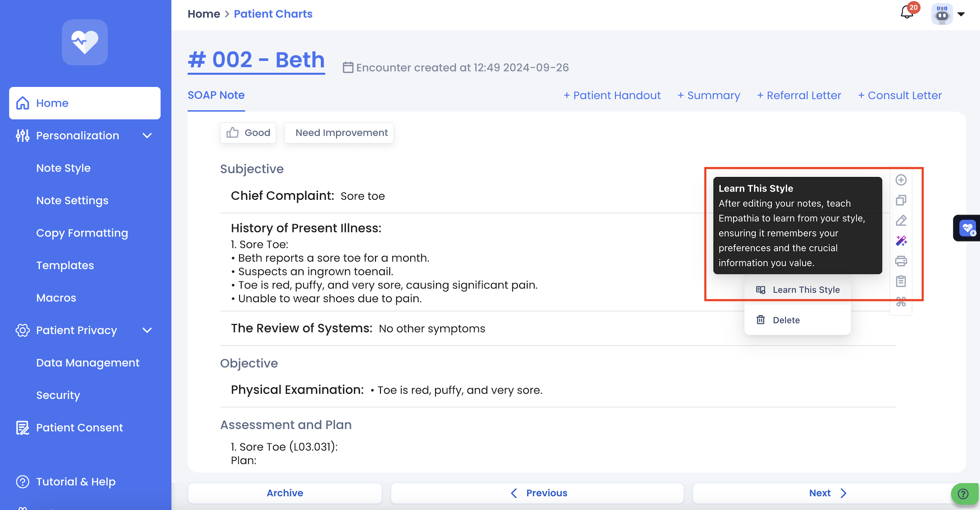Screen dimensions: 980x510
Task: Click the plus circle icon in note toolbar
Action: pyautogui.click(x=901, y=180)
